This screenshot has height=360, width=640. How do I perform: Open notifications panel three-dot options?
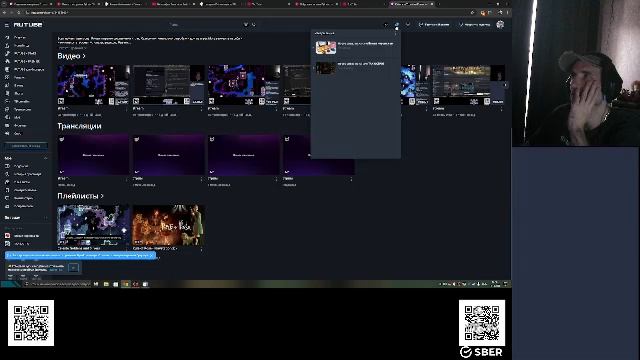(396, 33)
